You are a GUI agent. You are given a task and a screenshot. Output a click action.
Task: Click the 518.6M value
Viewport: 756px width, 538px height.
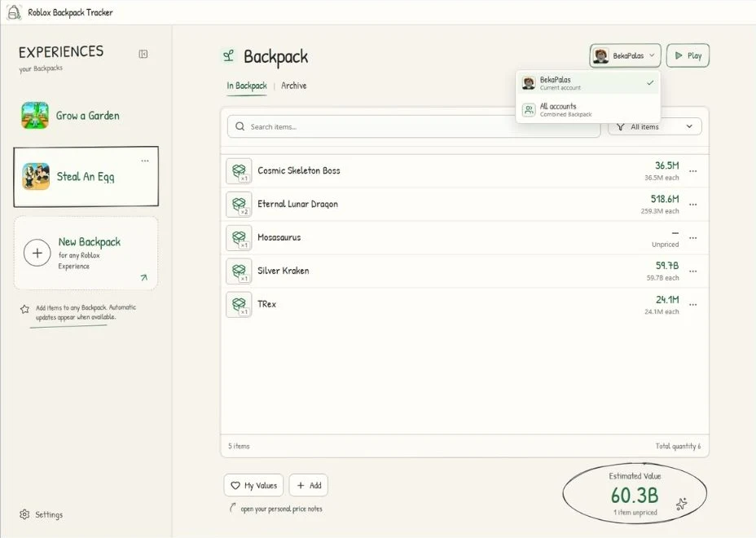(x=665, y=199)
